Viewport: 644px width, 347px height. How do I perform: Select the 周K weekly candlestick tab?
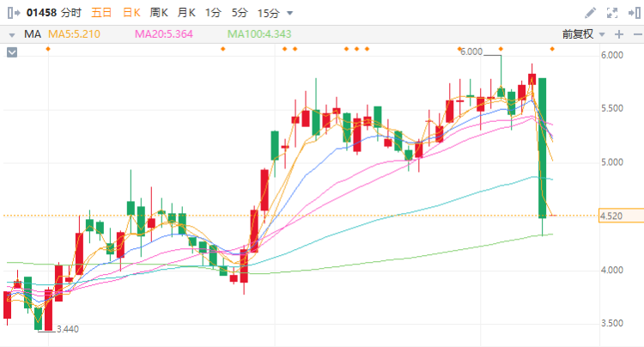point(159,13)
